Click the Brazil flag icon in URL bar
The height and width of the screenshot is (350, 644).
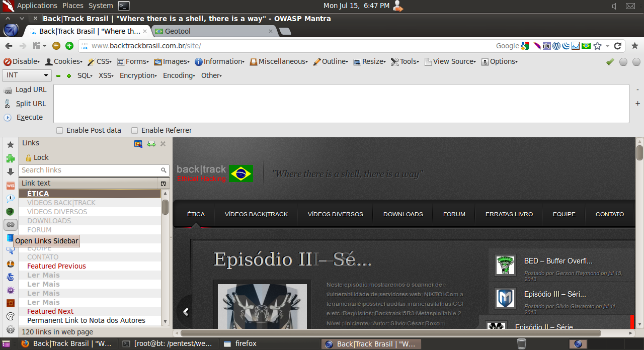[586, 46]
